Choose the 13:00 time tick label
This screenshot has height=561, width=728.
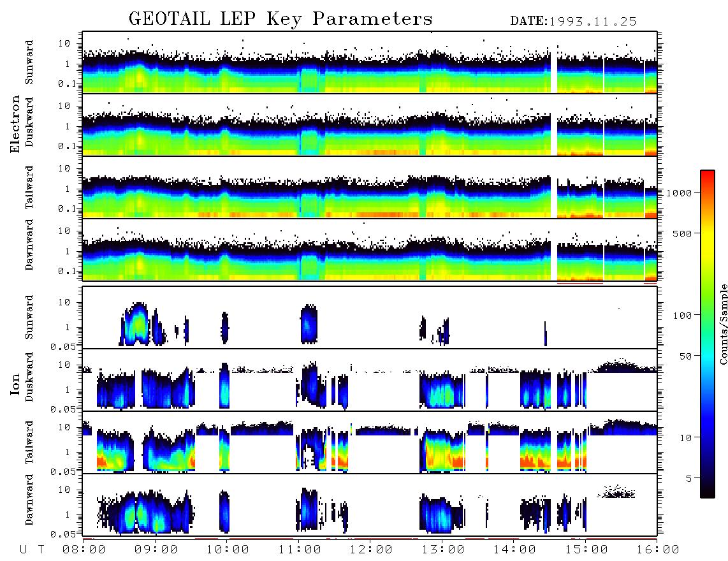443,550
